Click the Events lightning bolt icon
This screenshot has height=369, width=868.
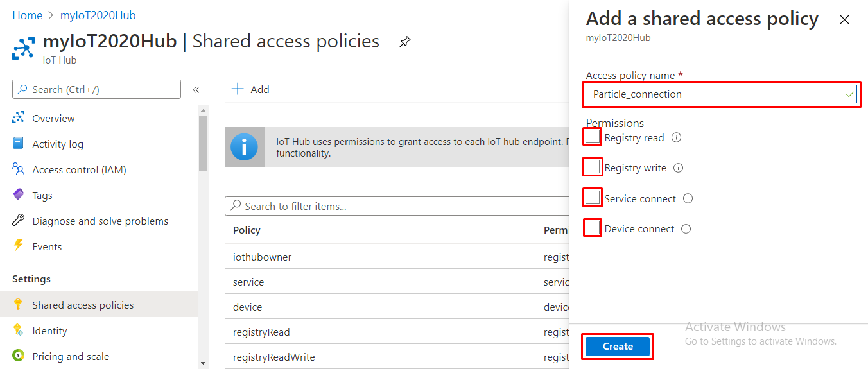tap(19, 246)
